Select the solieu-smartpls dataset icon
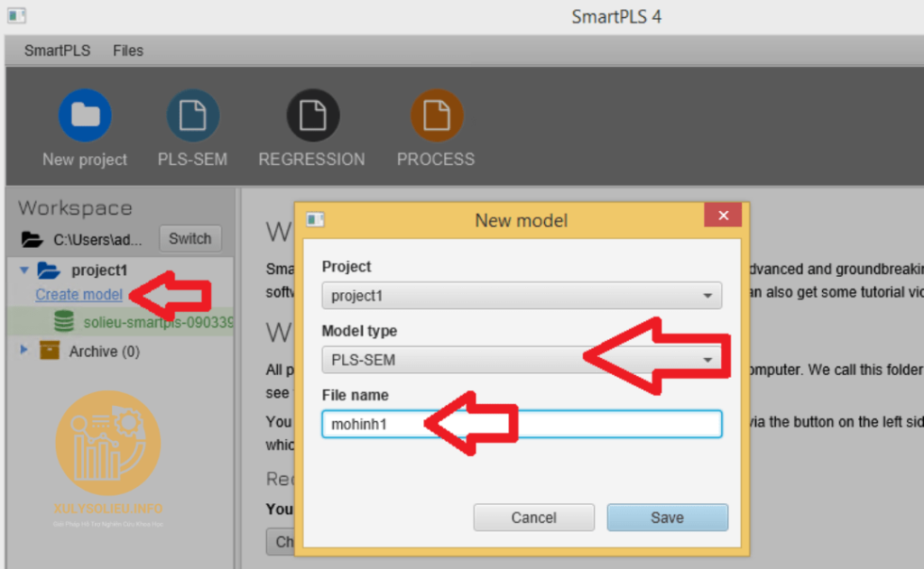 [x=64, y=322]
